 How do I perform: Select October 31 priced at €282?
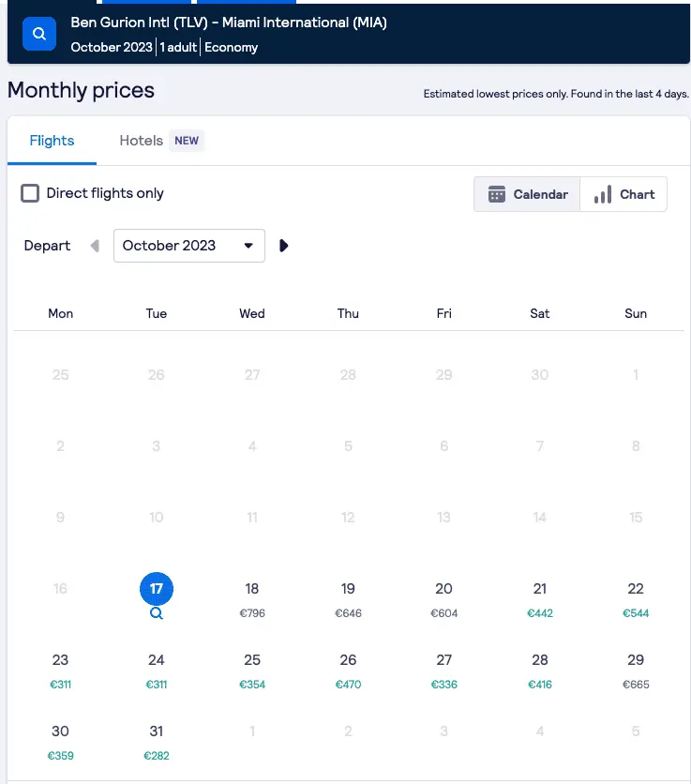157,741
